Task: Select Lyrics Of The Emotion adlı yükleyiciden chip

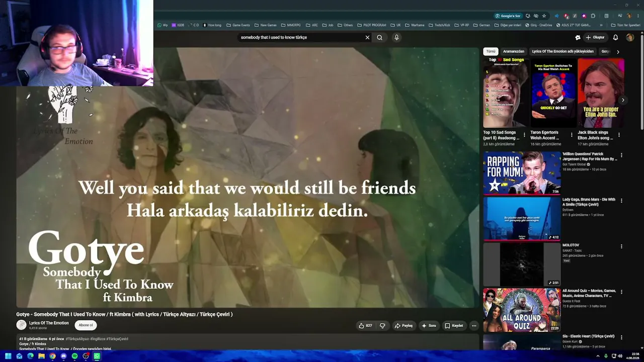Action: point(563,51)
